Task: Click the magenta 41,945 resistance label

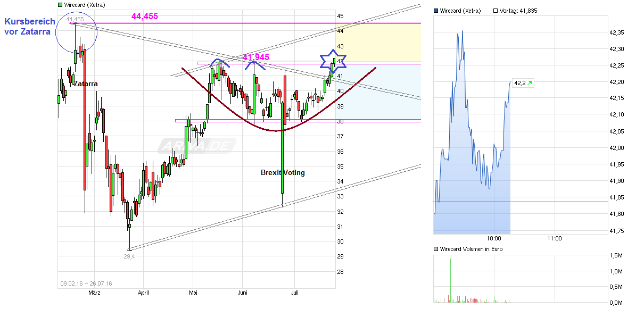Action: coord(256,57)
